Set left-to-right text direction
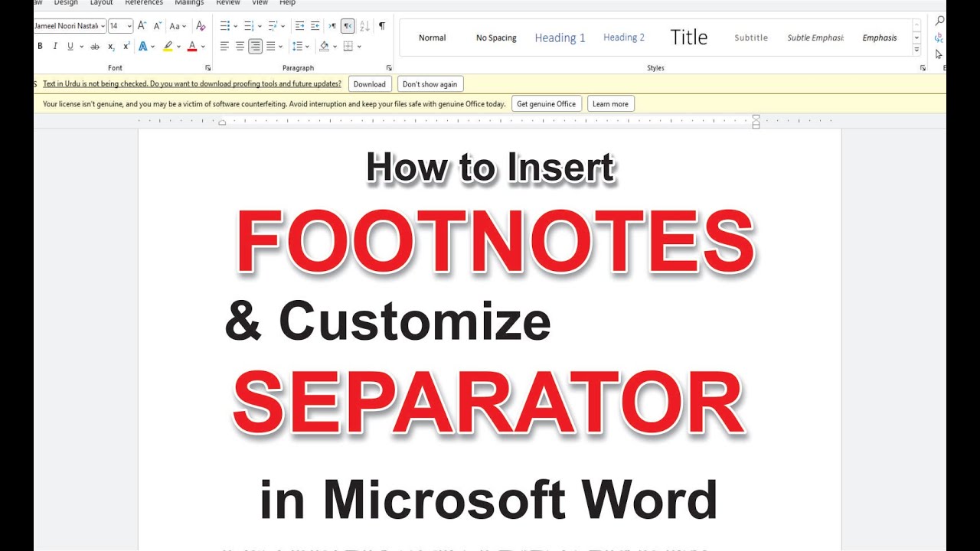This screenshot has height=551, width=980. [x=332, y=26]
